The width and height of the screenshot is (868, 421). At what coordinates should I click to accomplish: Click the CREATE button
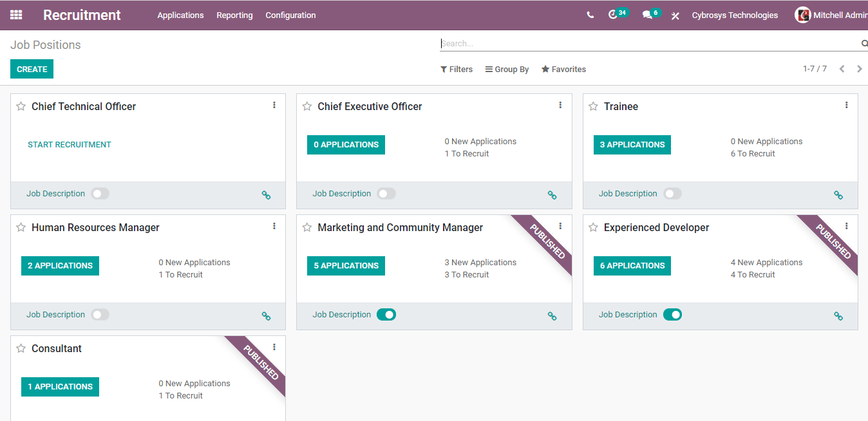point(32,69)
